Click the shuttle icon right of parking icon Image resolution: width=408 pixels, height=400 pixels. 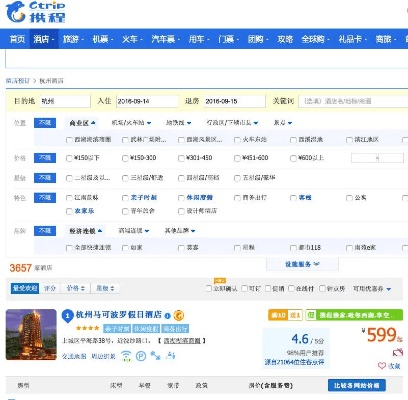[155, 356]
